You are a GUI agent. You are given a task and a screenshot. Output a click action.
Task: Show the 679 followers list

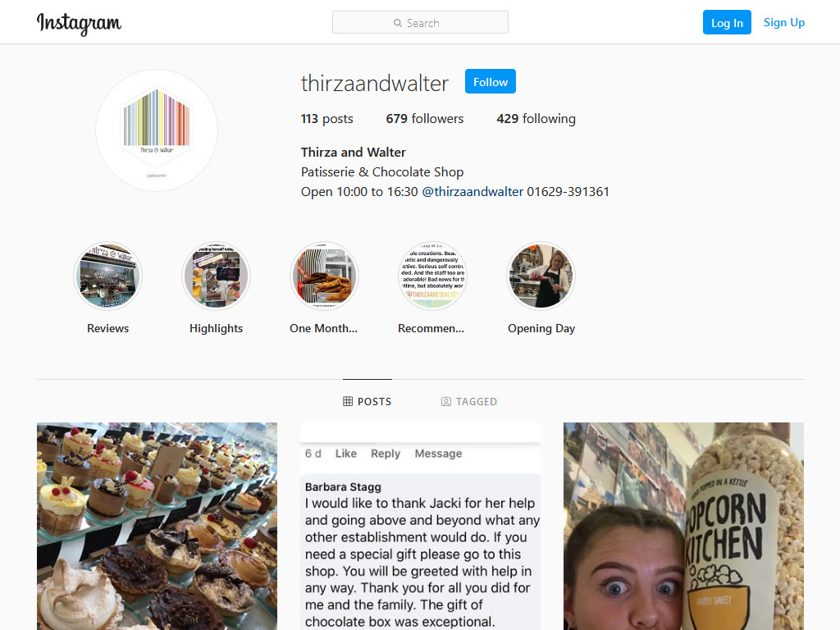[425, 118]
